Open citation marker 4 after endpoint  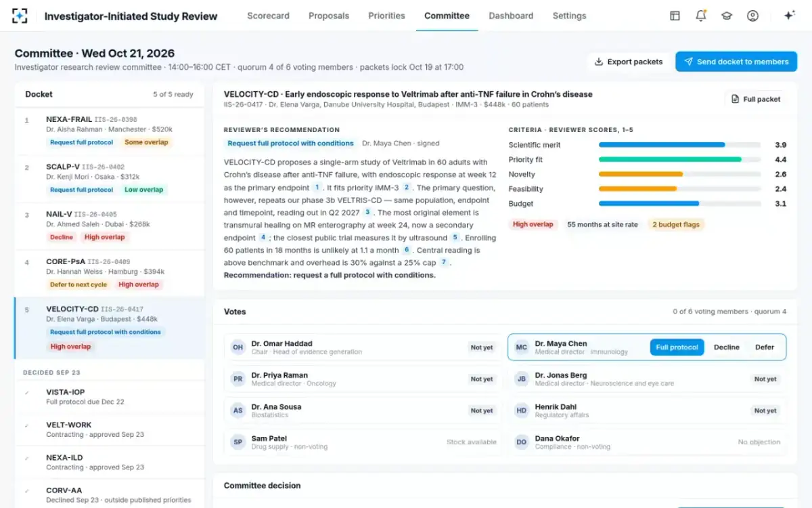pos(263,238)
